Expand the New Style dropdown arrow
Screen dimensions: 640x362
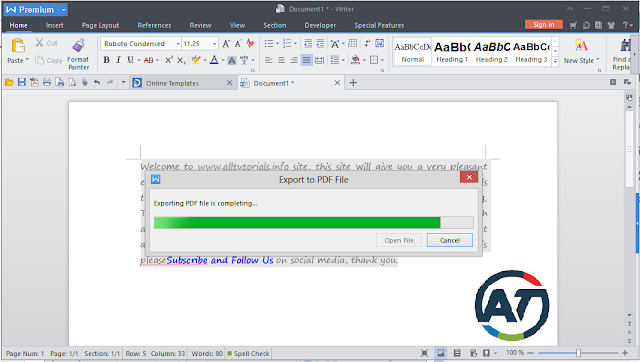(598, 60)
